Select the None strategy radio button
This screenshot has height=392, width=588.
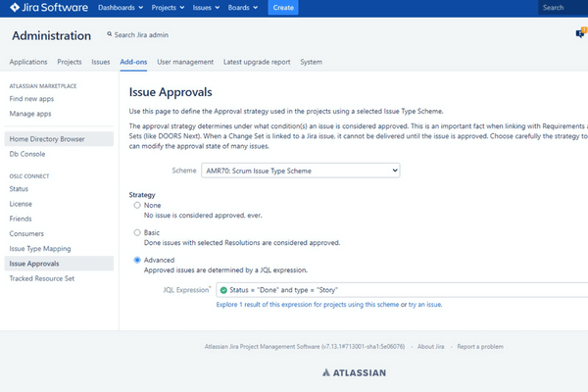tap(137, 205)
